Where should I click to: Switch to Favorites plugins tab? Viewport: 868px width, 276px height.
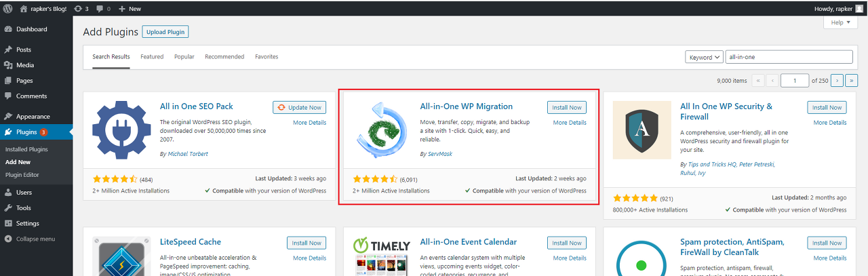(x=267, y=57)
